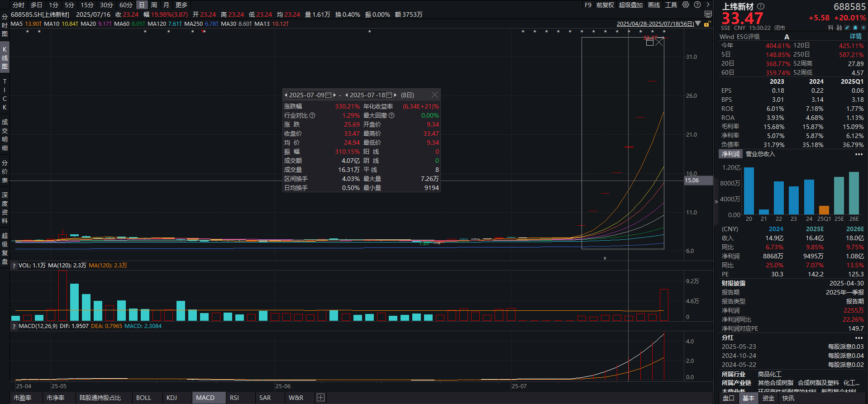Screen dimensions: 868x404
Task: Switch to the 市净率 indicator tab
Action: point(56,398)
